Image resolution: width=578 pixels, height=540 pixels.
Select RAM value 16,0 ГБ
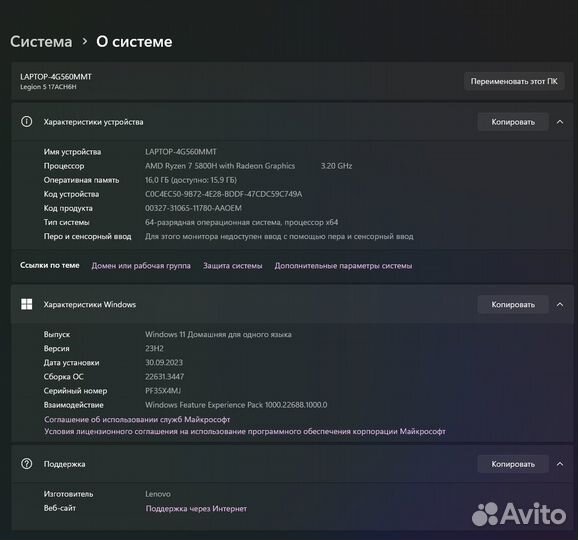click(191, 180)
